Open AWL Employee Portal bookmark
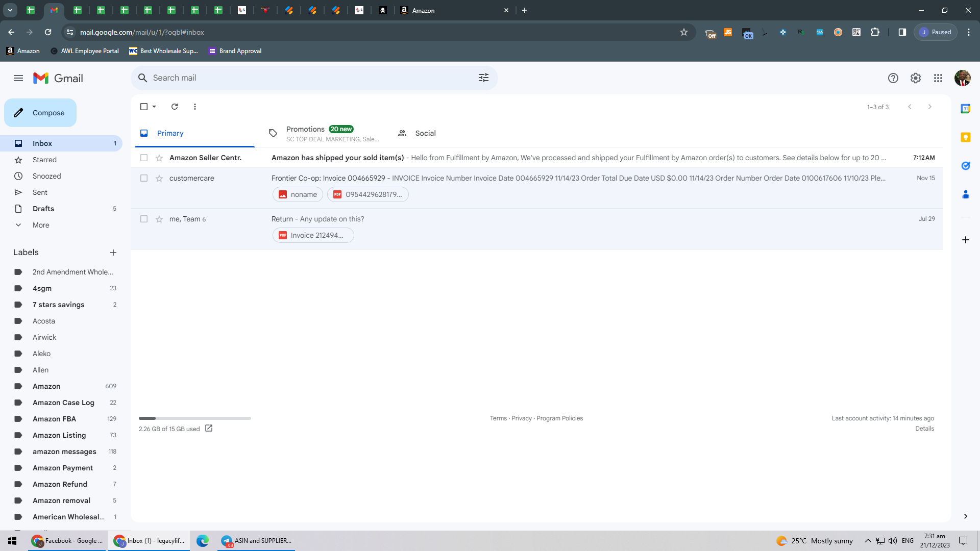Viewport: 980px width, 551px height. tap(85, 51)
